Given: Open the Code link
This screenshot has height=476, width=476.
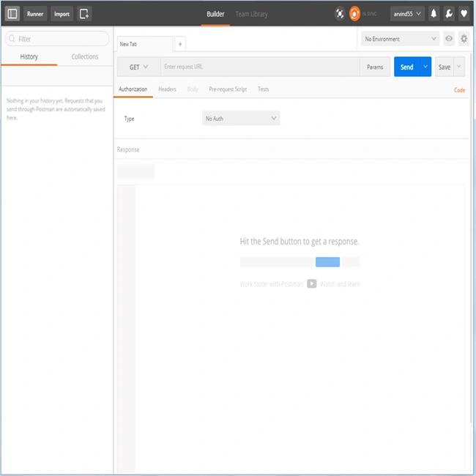Looking at the screenshot, I should click(459, 90).
